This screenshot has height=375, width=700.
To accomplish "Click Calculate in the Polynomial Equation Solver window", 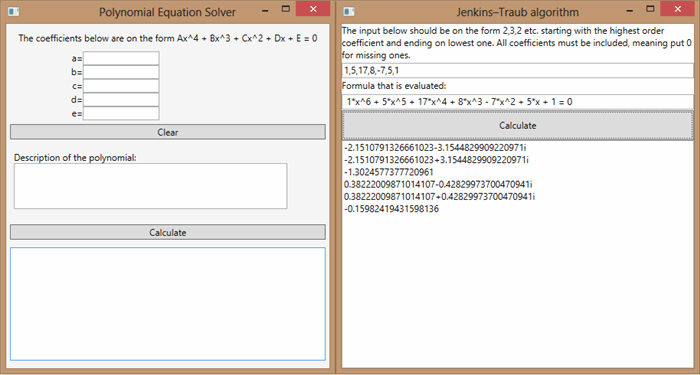I will [168, 232].
